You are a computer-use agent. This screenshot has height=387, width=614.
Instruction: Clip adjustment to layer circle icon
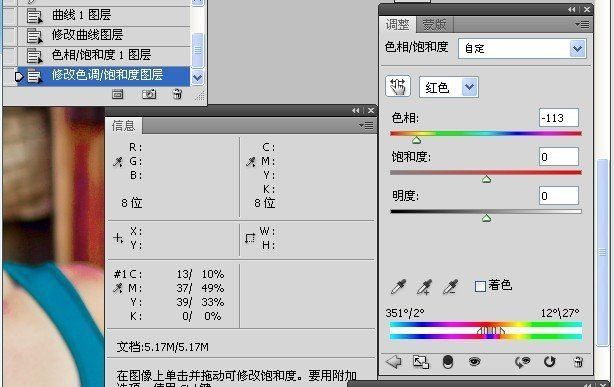click(448, 362)
